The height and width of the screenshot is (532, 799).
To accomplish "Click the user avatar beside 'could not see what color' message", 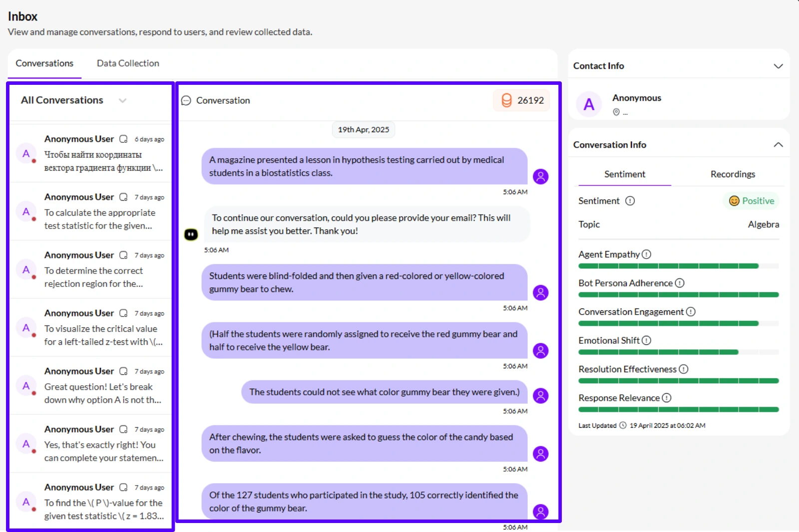I will (x=540, y=396).
